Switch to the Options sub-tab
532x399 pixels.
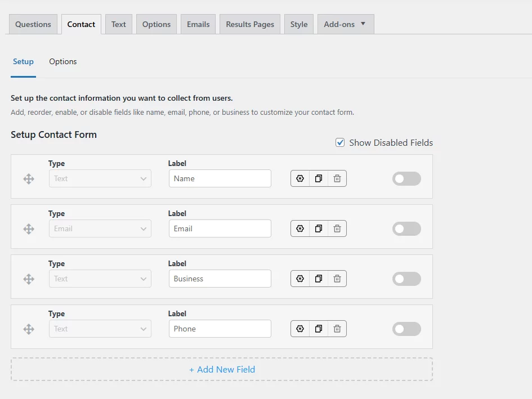point(62,61)
